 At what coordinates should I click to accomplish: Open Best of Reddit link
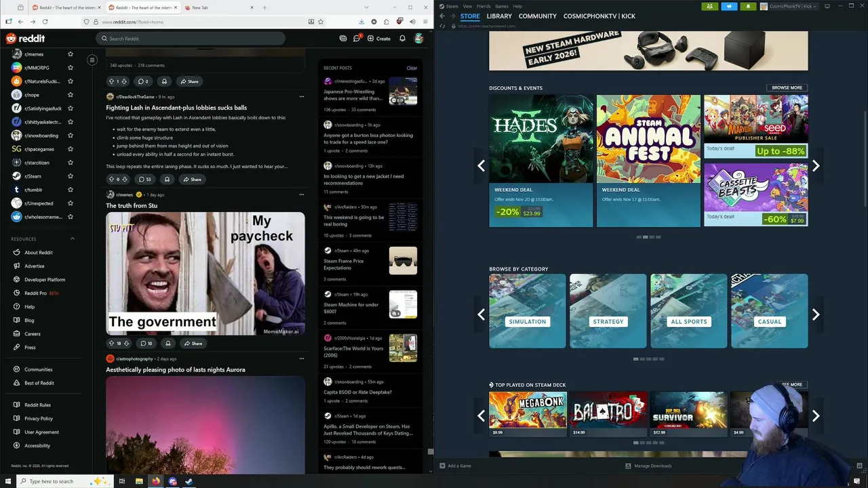39,383
